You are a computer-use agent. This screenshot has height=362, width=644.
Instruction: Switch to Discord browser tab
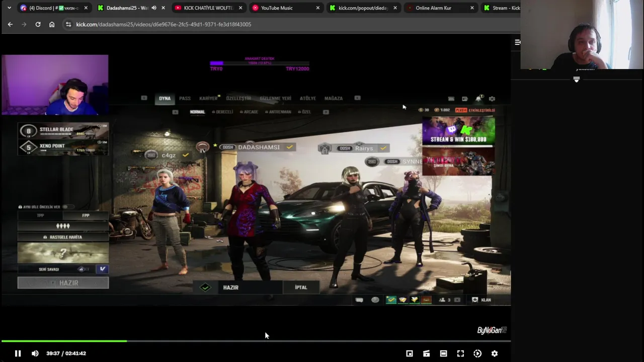[54, 8]
